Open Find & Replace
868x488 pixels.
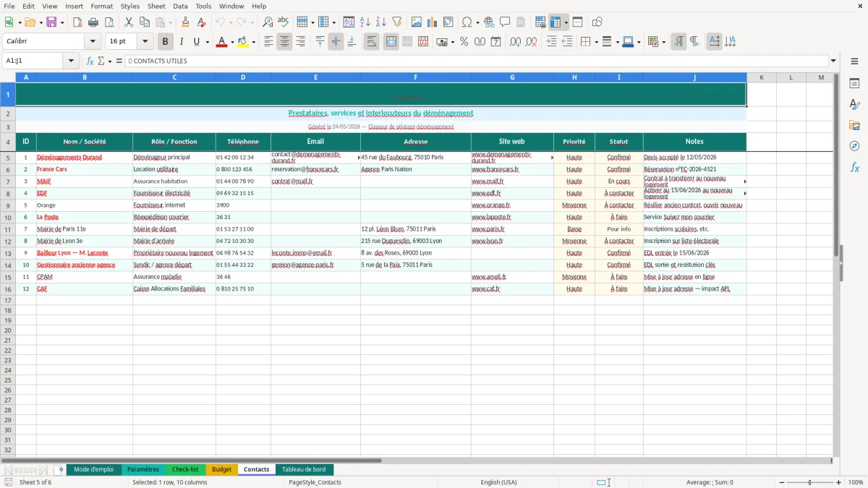(268, 22)
